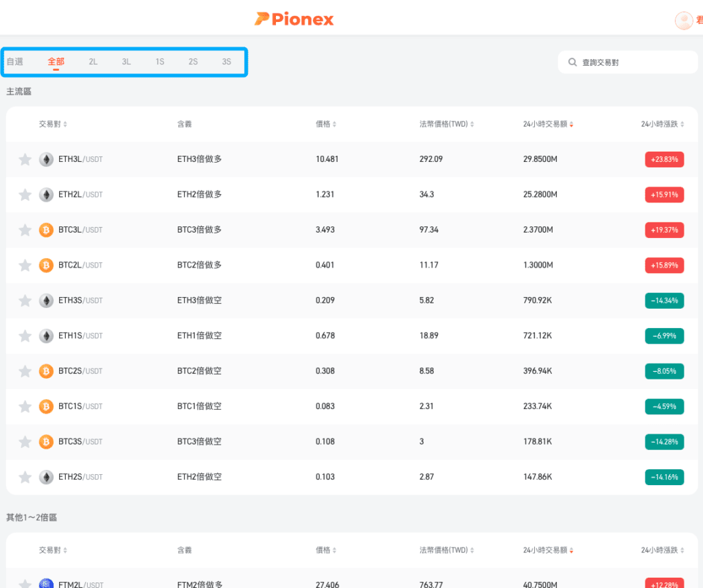
Task: Click Bitcoin coin icon for BTC2S
Action: click(46, 371)
